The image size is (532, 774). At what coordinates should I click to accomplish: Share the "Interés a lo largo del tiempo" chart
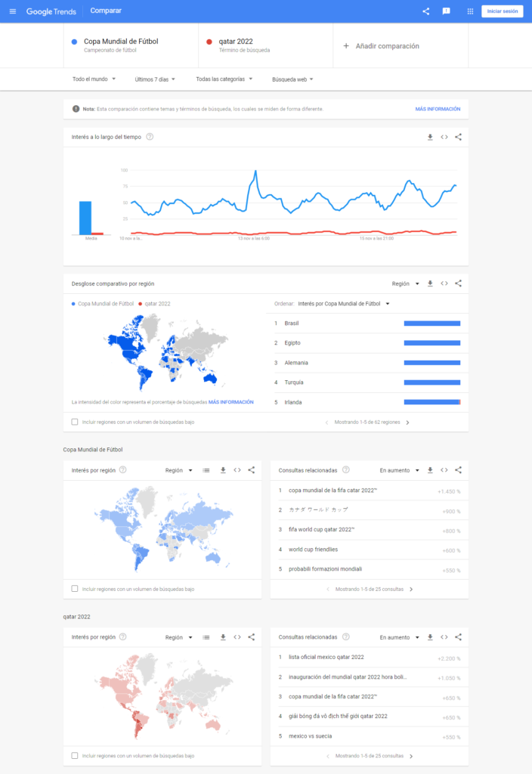tap(459, 137)
